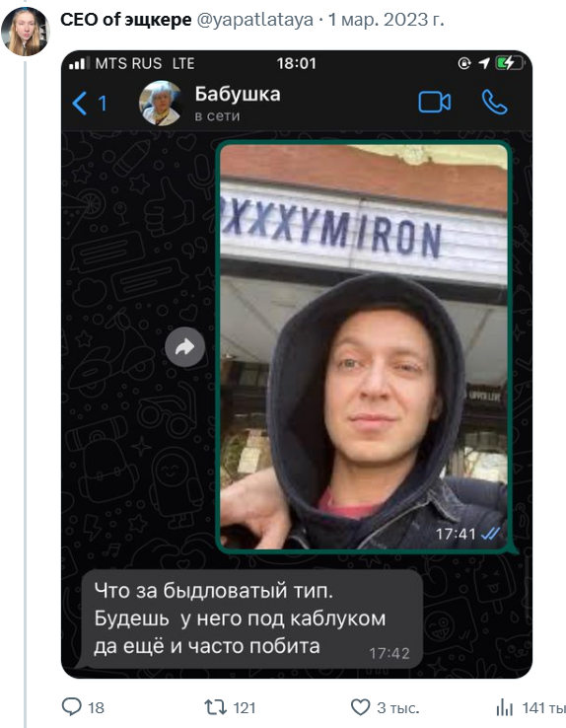Viewport: 566px width, 728px height.
Task: Open the tweet author's profile avatar
Action: 25,32
